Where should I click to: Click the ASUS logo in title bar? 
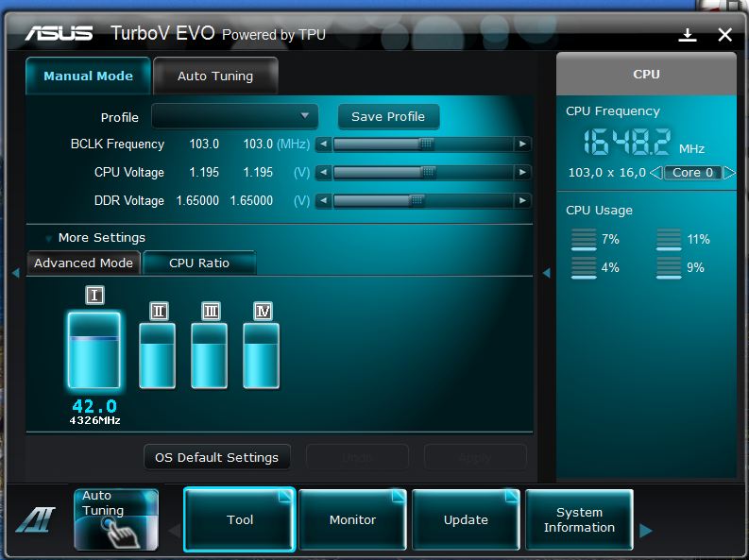[x=59, y=33]
